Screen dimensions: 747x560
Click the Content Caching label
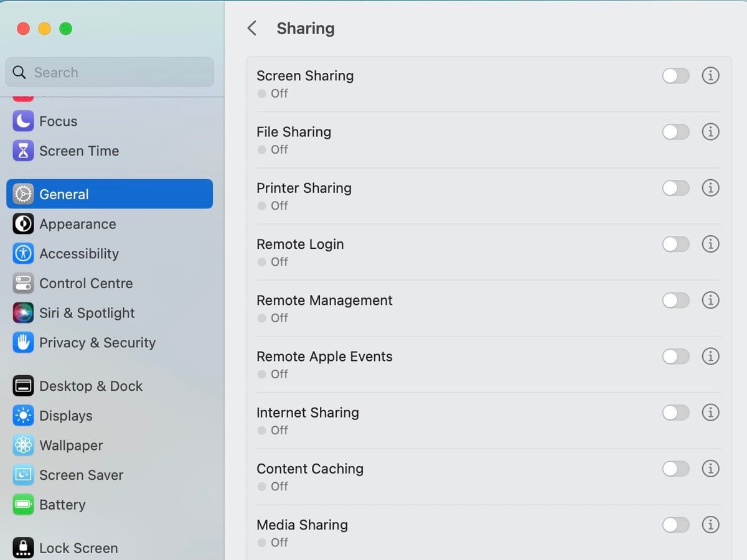310,469
